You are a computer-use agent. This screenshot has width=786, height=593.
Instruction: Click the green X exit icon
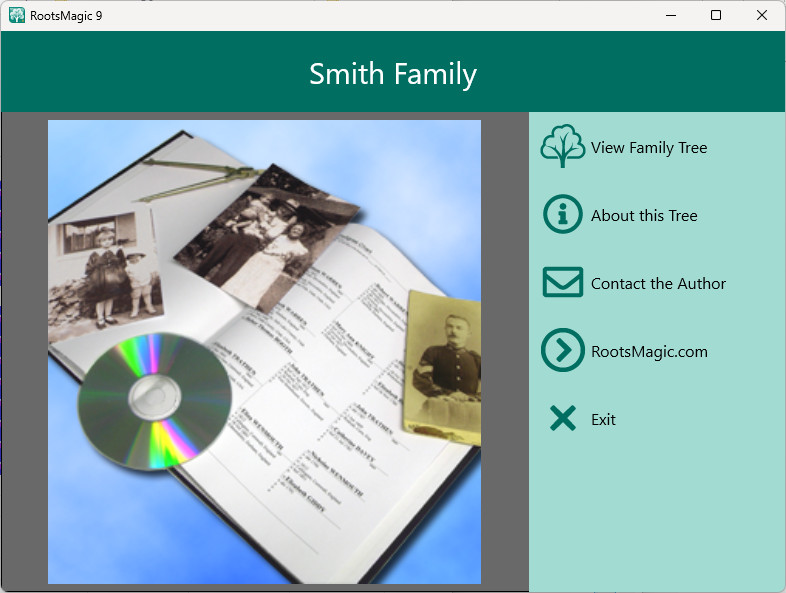tap(563, 419)
